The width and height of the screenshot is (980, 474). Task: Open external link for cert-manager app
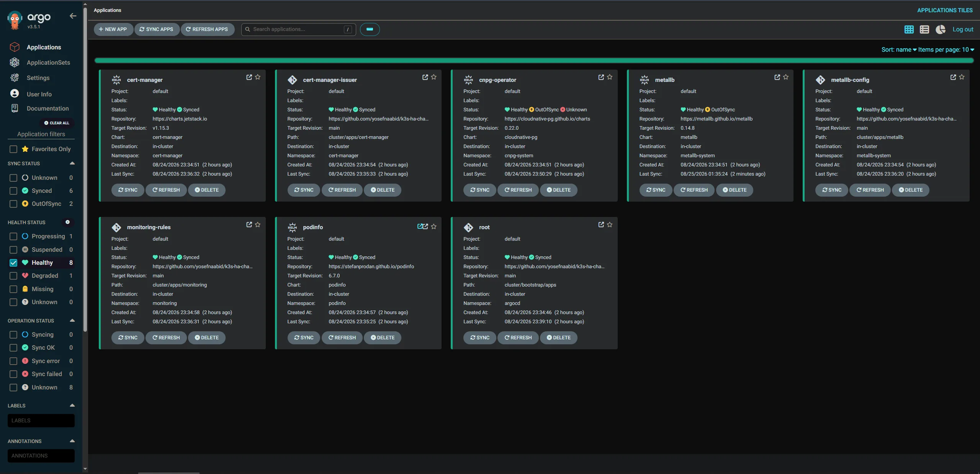249,77
